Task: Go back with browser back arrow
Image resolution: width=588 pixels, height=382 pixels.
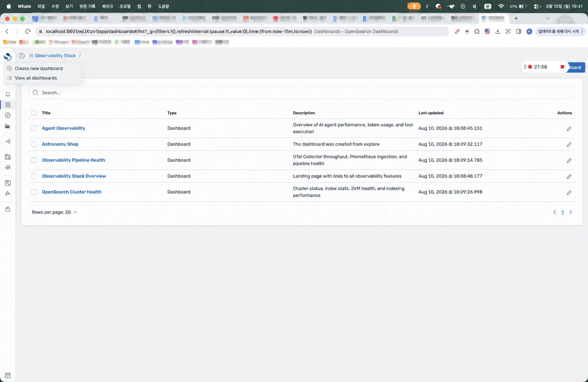Action: click(7, 31)
